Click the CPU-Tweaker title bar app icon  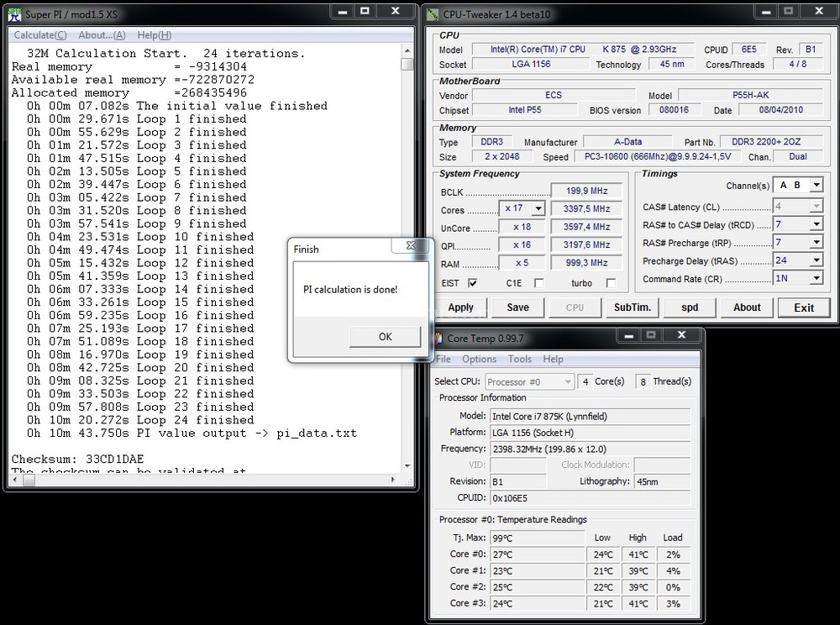pyautogui.click(x=433, y=14)
